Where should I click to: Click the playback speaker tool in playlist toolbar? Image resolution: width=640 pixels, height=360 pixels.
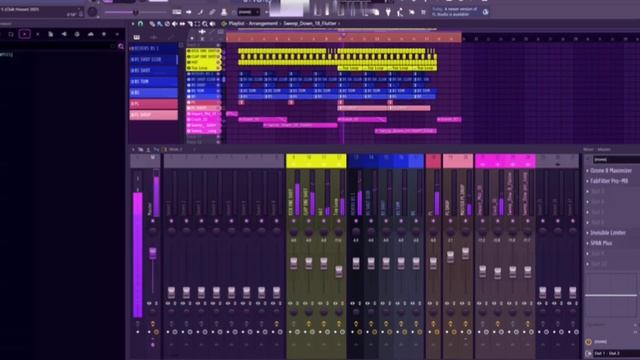point(213,24)
